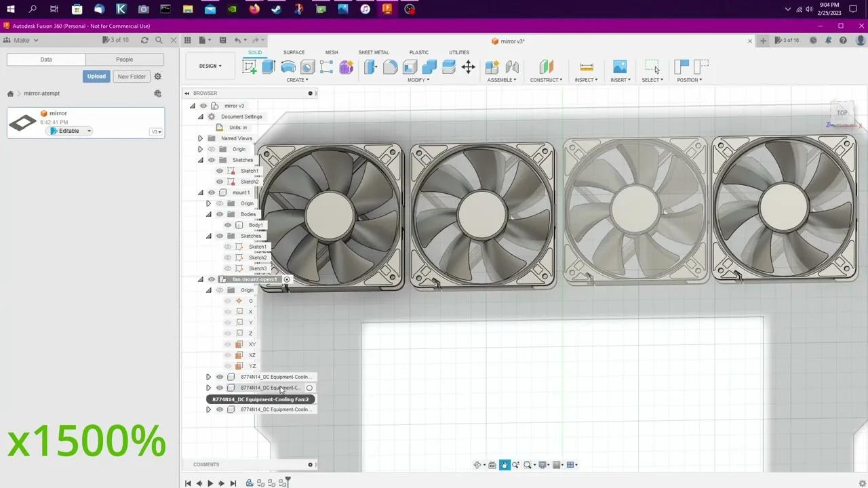Expand the Named Views folder
This screenshot has width=868, height=488.
point(200,138)
